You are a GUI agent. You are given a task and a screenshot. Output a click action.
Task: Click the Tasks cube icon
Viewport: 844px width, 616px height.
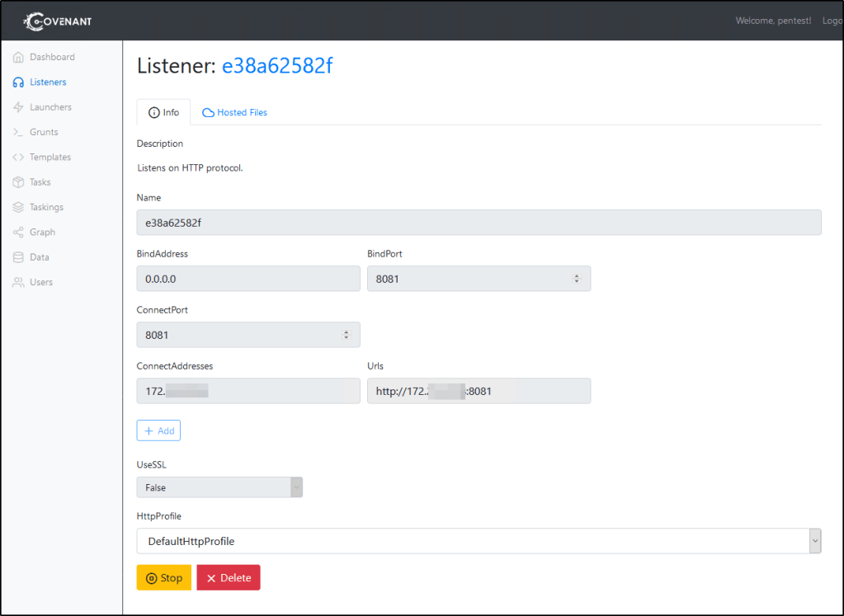[x=19, y=182]
